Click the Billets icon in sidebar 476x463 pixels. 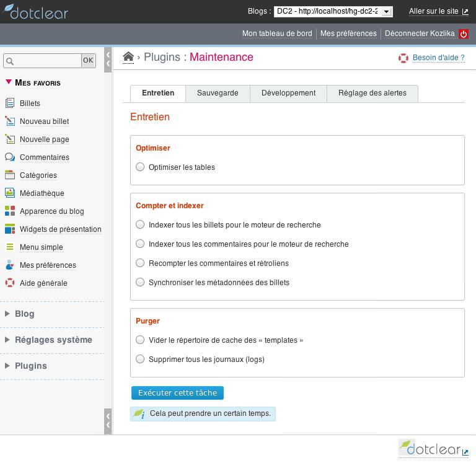pos(9,104)
